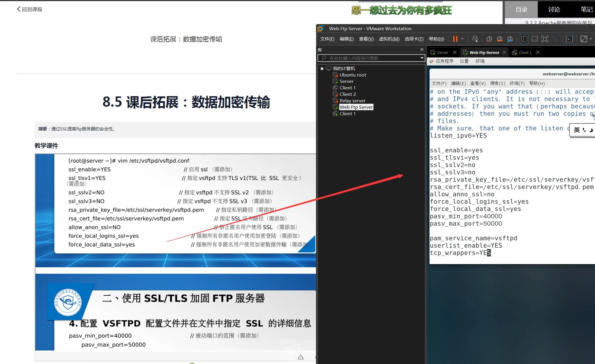Open VMware 虚拟机(M) menu
595x364 pixels.
[x=389, y=39]
